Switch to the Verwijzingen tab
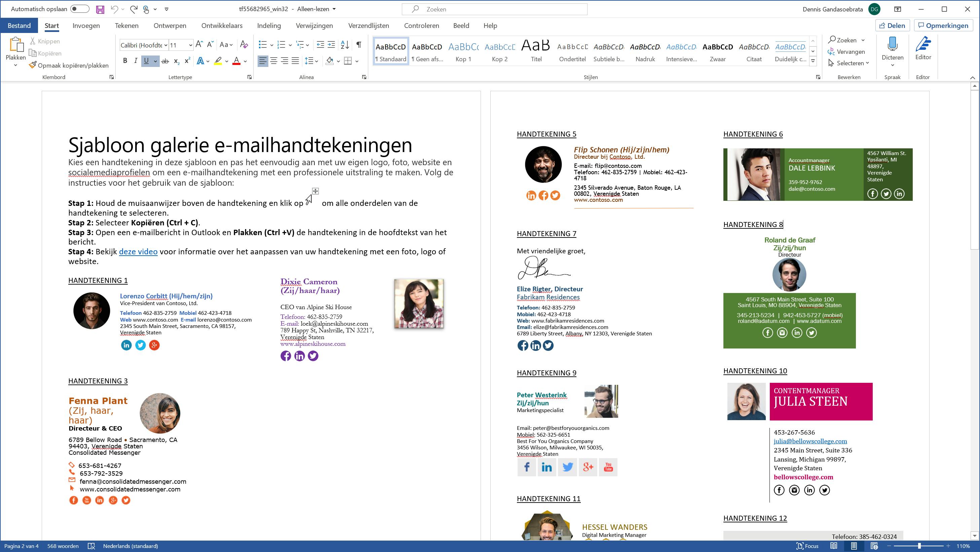Viewport: 980px width, 552px height. click(314, 26)
